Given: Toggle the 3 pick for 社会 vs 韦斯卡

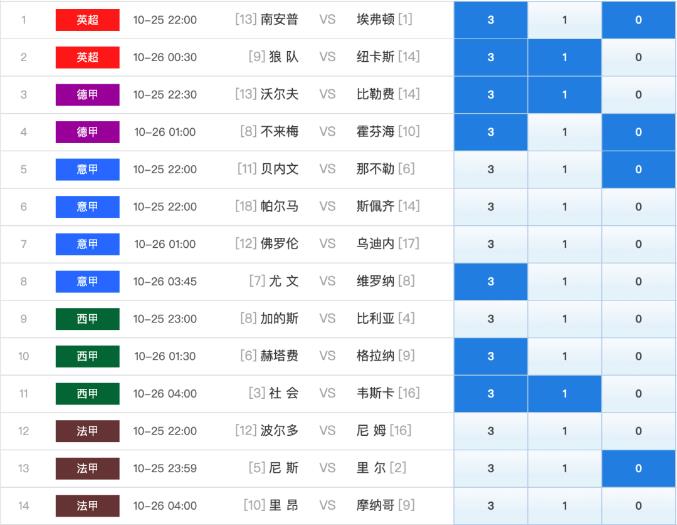Looking at the screenshot, I should (x=490, y=394).
